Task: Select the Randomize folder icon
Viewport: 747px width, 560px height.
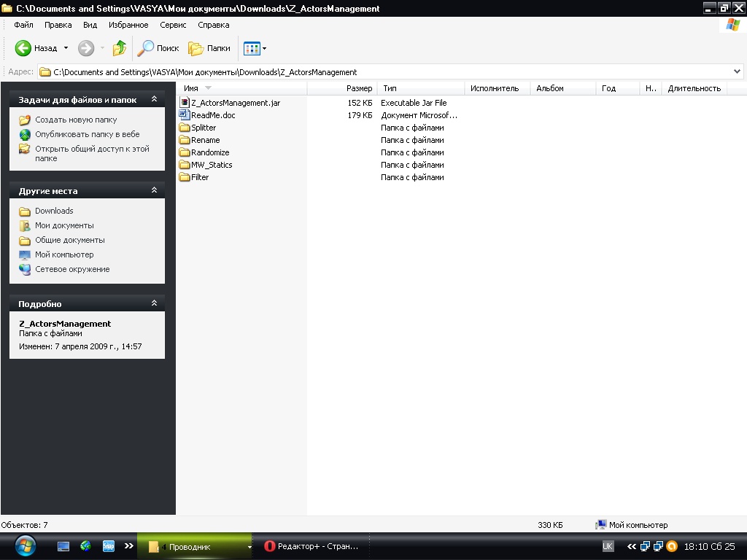Action: (185, 152)
